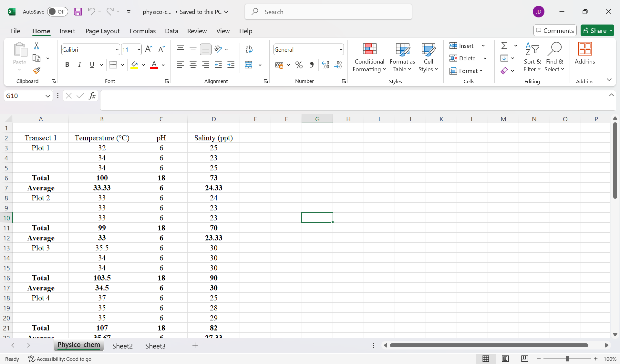Image resolution: width=620 pixels, height=364 pixels.
Task: Click the Wrap Text icon
Action: [x=249, y=49]
